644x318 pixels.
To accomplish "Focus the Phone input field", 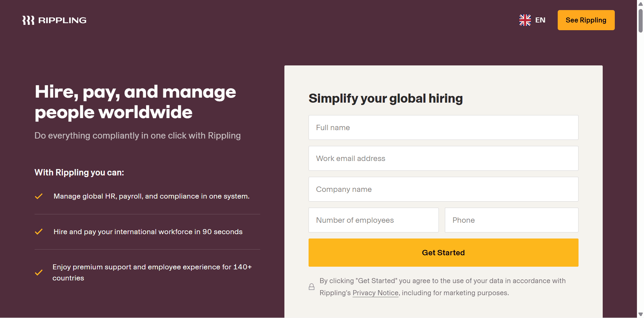I will [x=511, y=220].
